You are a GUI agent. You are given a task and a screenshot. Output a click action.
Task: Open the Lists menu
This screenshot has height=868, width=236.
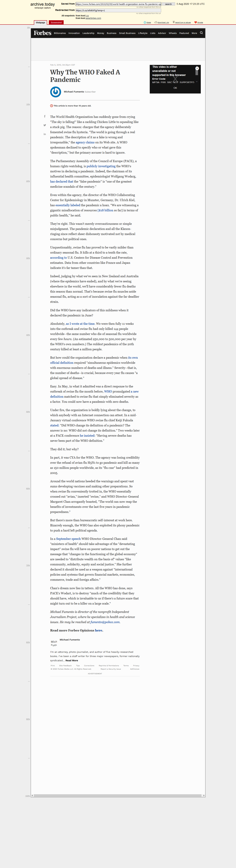click(153, 33)
